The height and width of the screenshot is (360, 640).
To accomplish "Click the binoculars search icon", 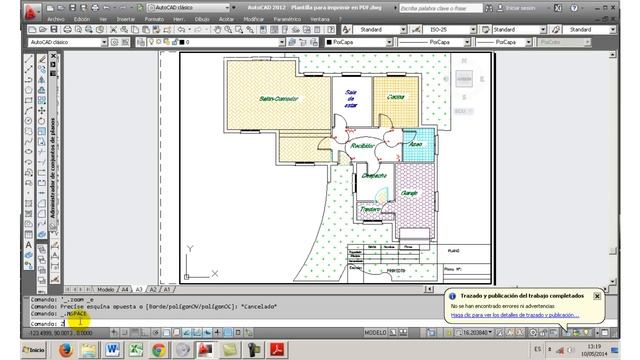I will click(489, 8).
